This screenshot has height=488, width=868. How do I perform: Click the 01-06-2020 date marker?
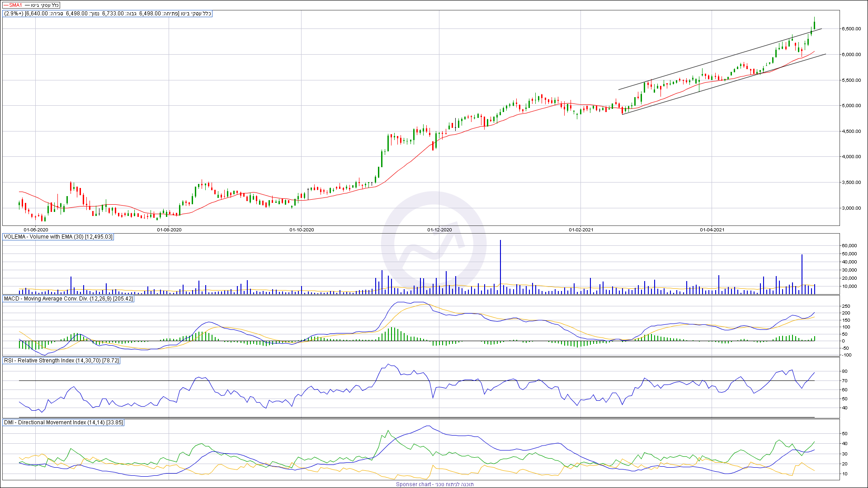point(36,230)
